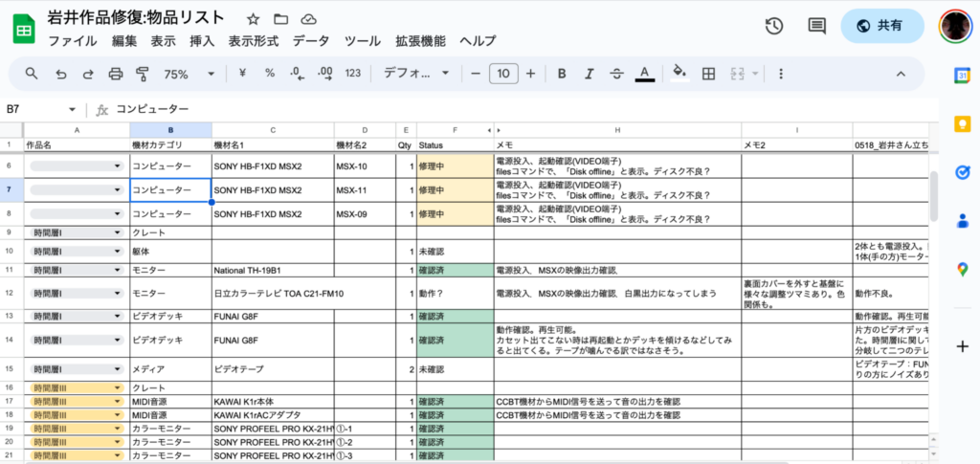
Task: Click the 共有 share button
Action: pyautogui.click(x=881, y=26)
